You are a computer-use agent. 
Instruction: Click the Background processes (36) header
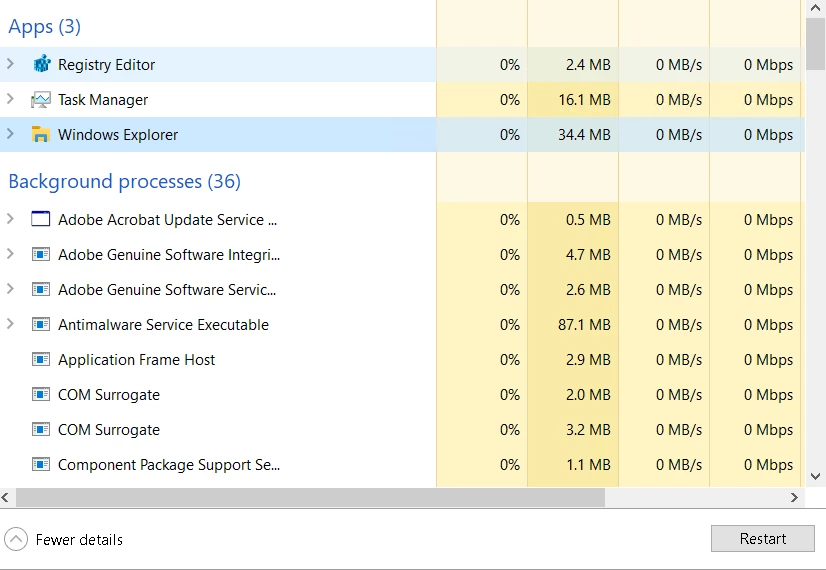tap(124, 181)
